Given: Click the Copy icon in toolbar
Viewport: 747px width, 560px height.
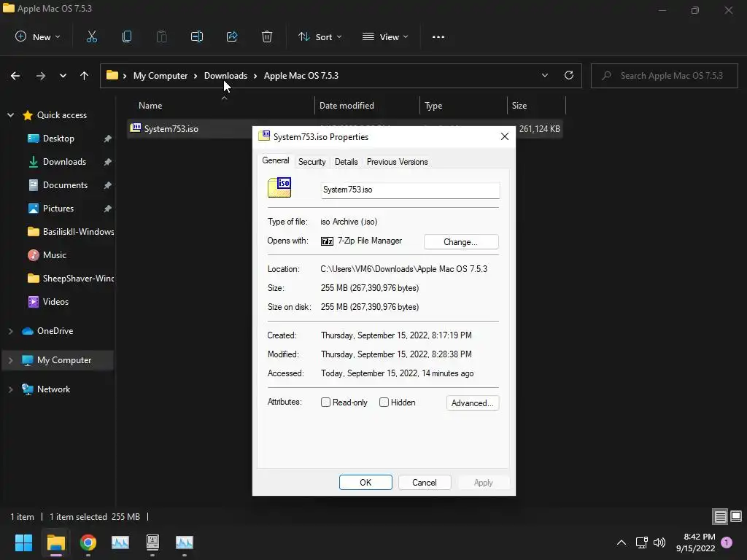Looking at the screenshot, I should tap(127, 36).
